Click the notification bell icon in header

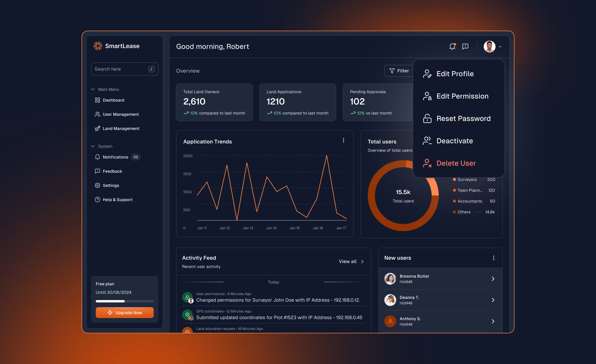point(452,46)
